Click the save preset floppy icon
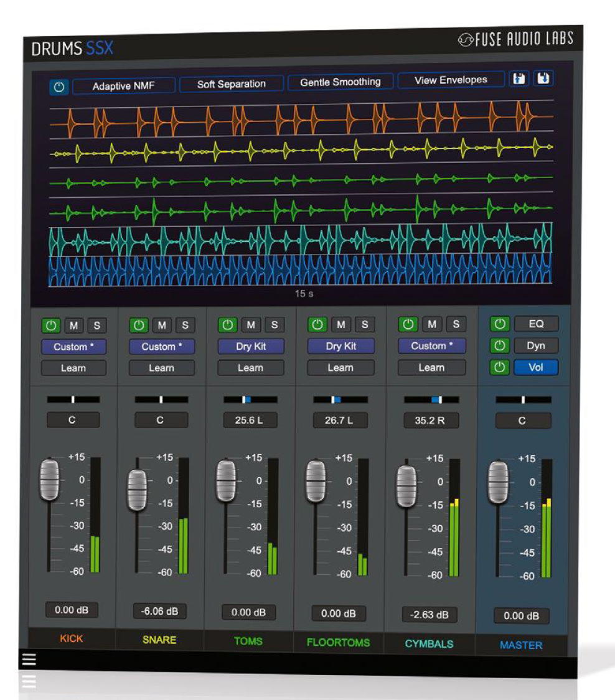This screenshot has width=615, height=700. tap(519, 79)
